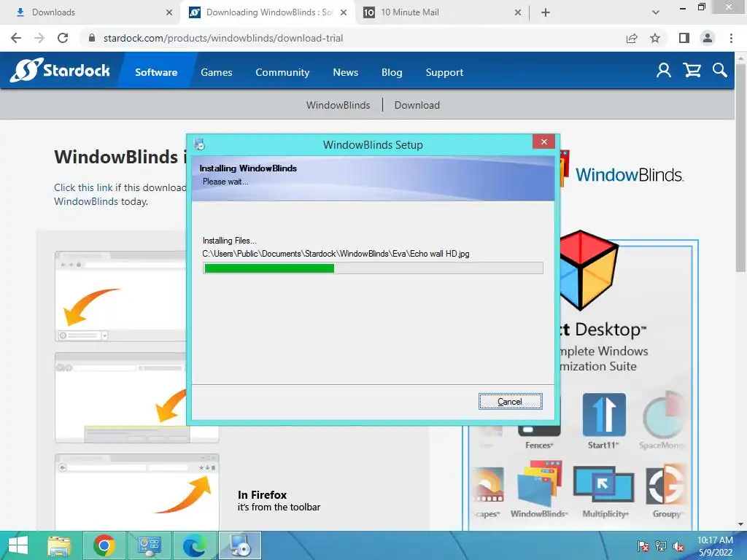Share this page icon

coord(632,38)
